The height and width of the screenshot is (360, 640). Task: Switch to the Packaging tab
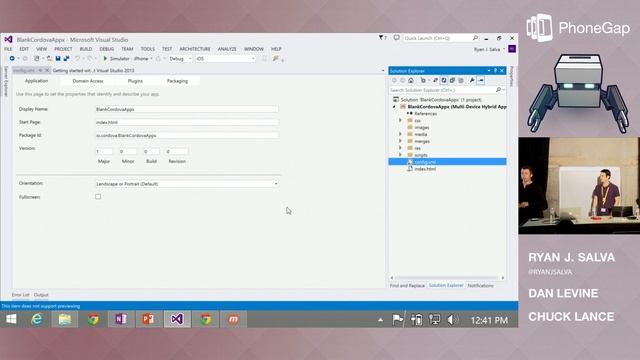(177, 81)
